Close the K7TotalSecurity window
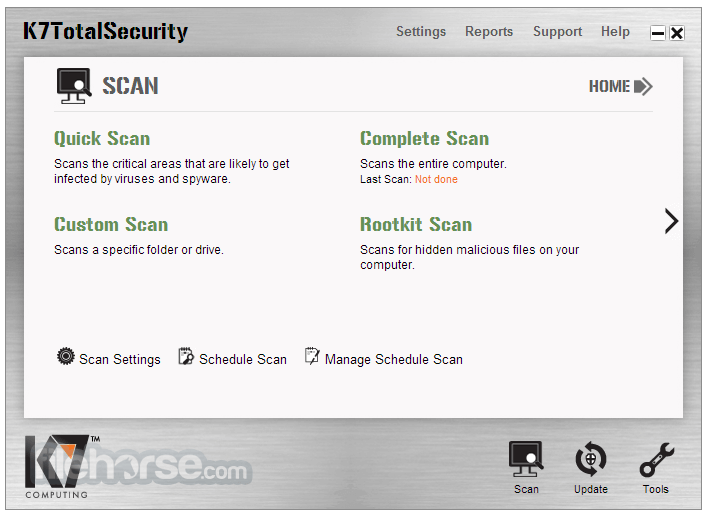Screen dimensions: 706x515 677,33
